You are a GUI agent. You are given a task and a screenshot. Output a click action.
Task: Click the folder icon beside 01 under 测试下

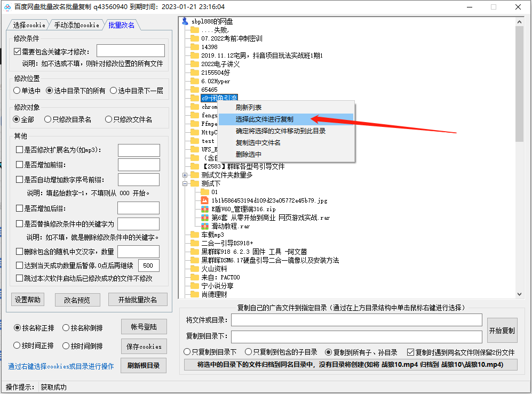pyautogui.click(x=204, y=192)
